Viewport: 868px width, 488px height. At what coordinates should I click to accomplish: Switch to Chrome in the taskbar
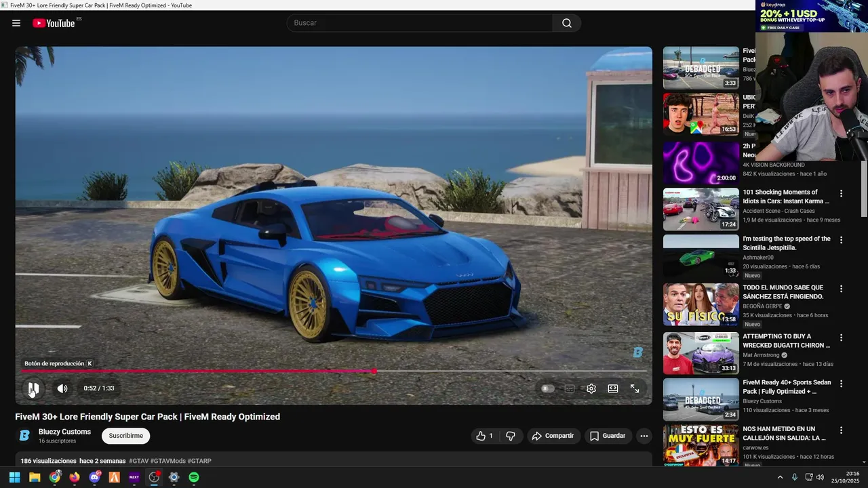point(55,477)
